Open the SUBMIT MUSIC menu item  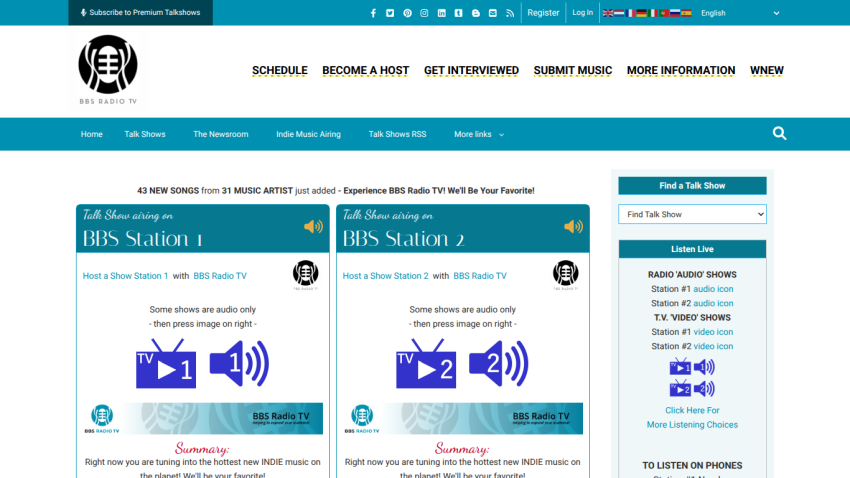pos(572,70)
